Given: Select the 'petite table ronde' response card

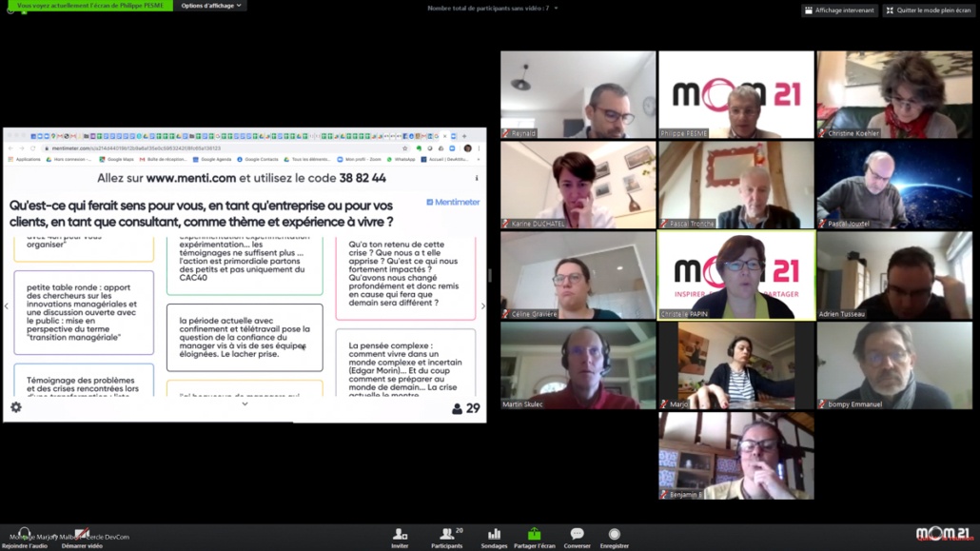Looking at the screenshot, I should (x=84, y=312).
